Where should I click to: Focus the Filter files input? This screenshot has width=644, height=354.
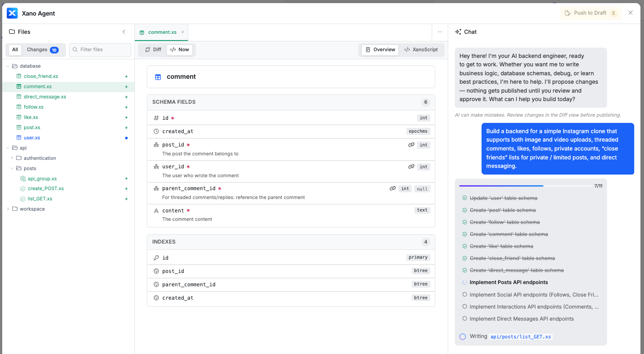tap(100, 50)
